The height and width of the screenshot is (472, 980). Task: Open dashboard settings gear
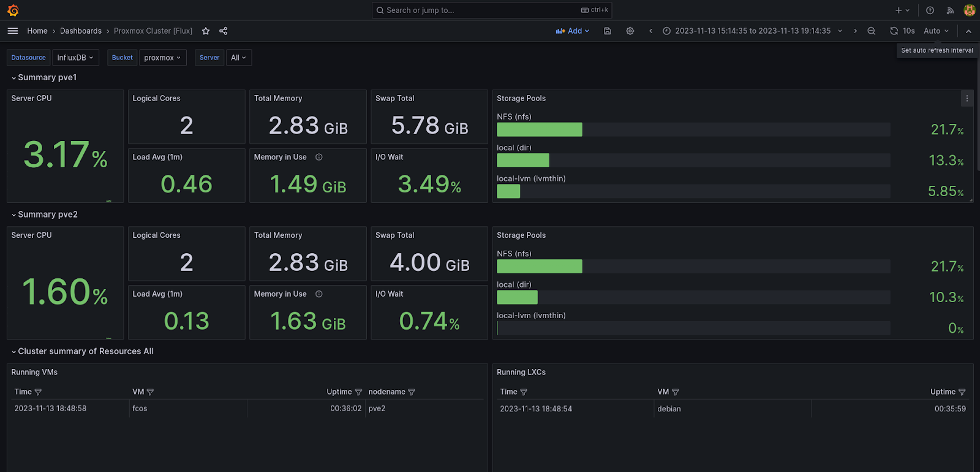click(630, 31)
